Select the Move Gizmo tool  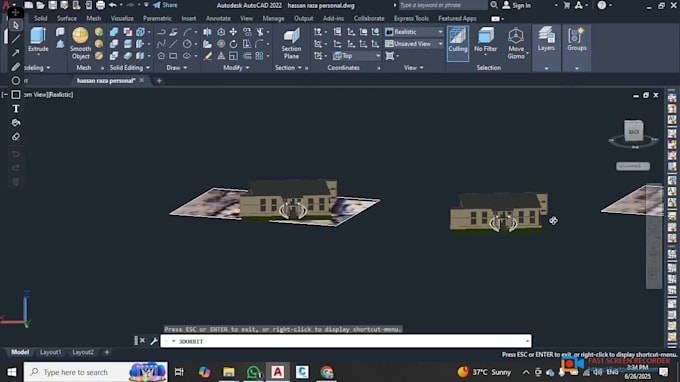(x=516, y=43)
